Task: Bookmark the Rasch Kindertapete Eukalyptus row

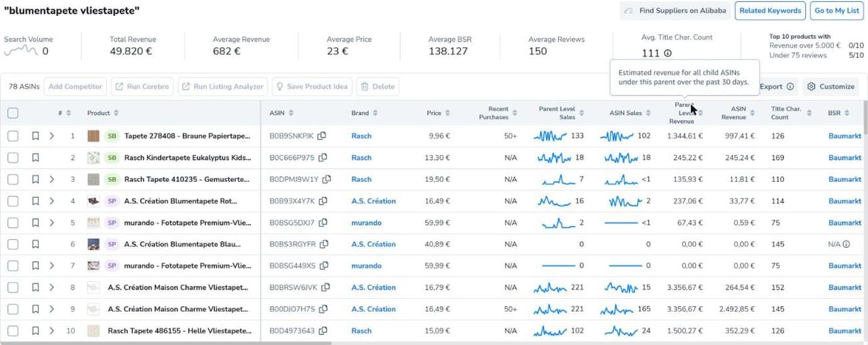Action: coord(35,158)
